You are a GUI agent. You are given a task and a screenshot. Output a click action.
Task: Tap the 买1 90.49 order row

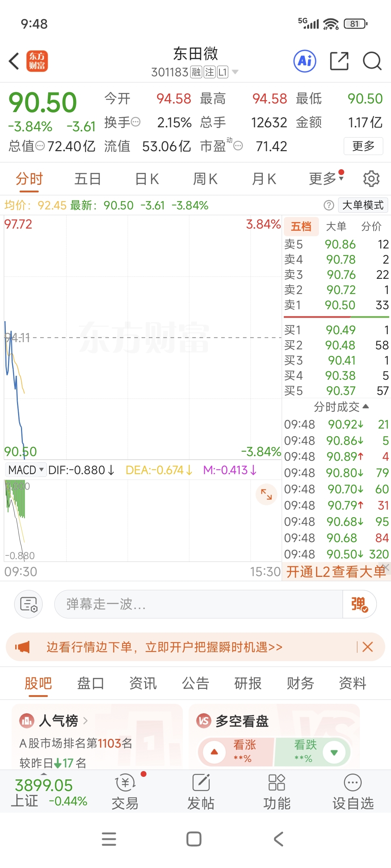[336, 330]
